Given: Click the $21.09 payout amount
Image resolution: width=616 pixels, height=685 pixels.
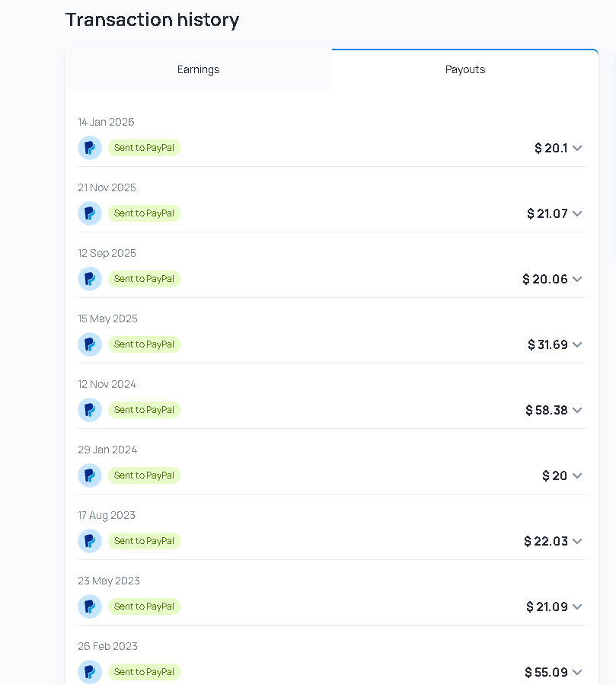Looking at the screenshot, I should tap(547, 607).
